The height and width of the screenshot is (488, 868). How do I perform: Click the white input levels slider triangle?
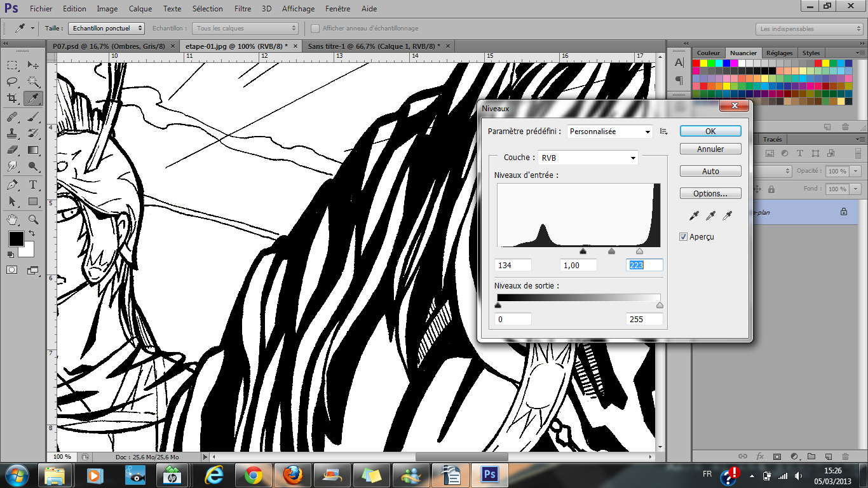pyautogui.click(x=639, y=251)
